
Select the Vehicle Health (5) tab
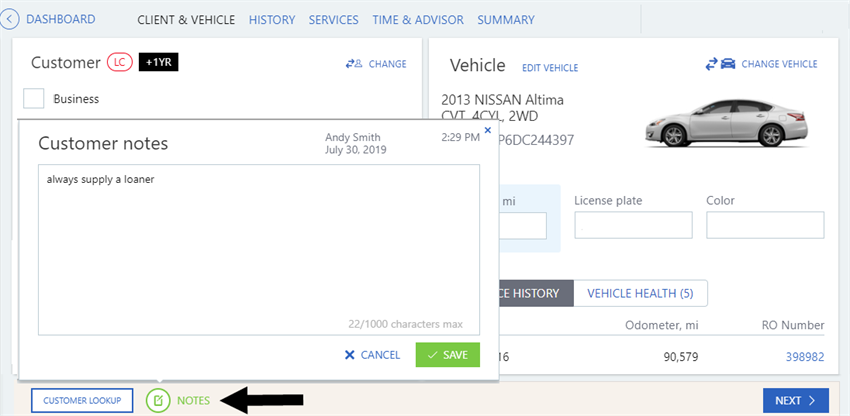click(640, 293)
